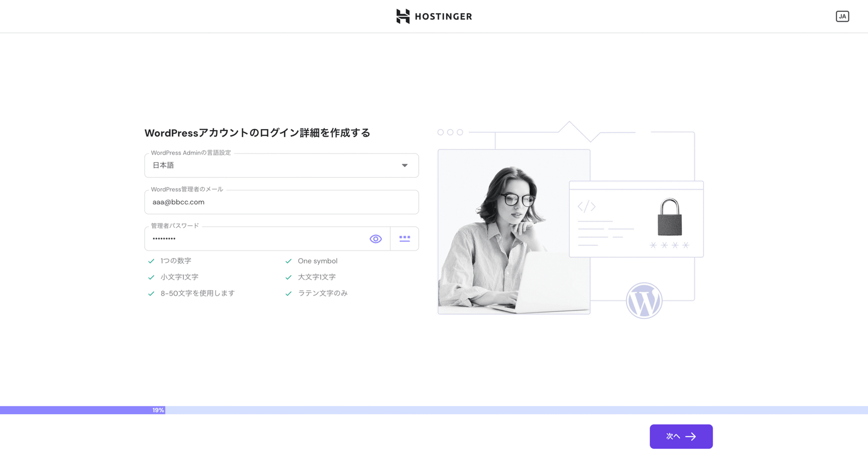Open the JA language switcher
The image size is (868, 456).
tap(842, 16)
